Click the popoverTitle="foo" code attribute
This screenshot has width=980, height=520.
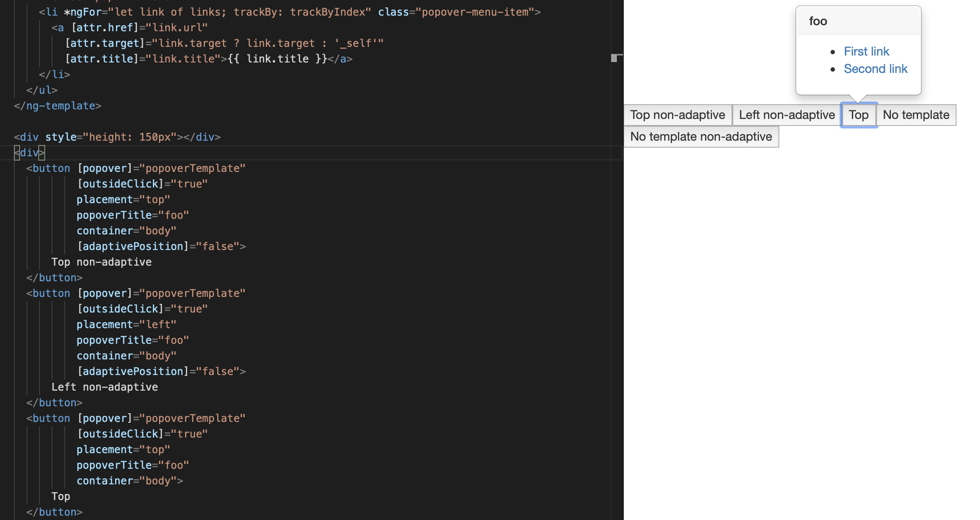coord(132,215)
